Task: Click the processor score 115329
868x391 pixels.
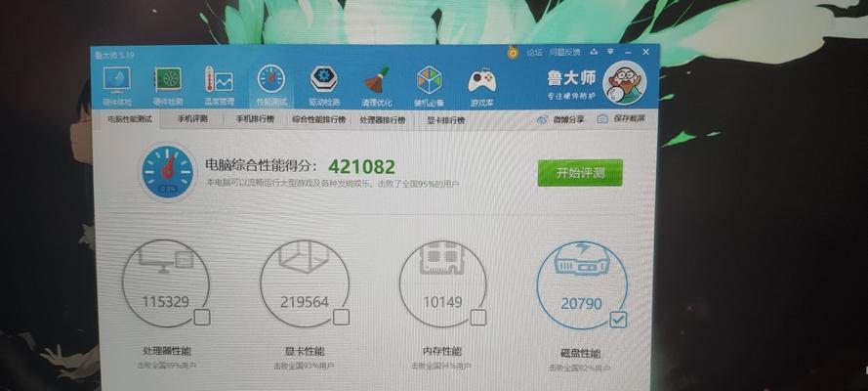Action: pyautogui.click(x=166, y=302)
